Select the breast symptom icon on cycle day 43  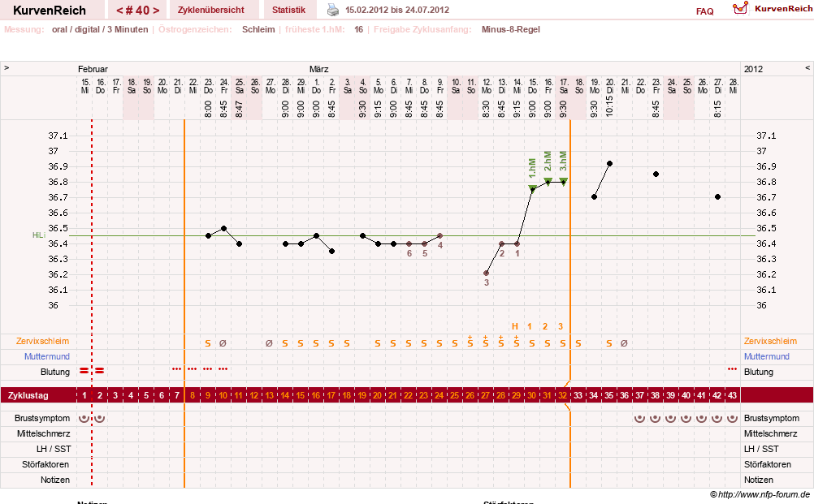click(x=732, y=418)
